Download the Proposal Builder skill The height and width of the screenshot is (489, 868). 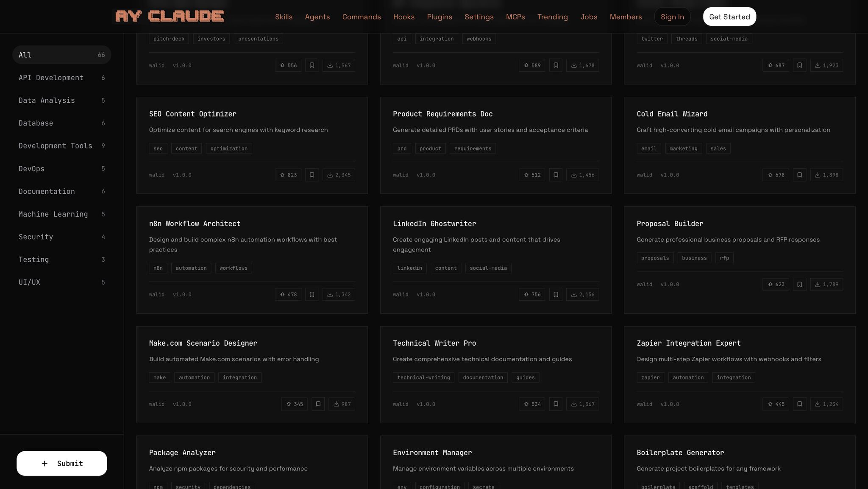[826, 284]
